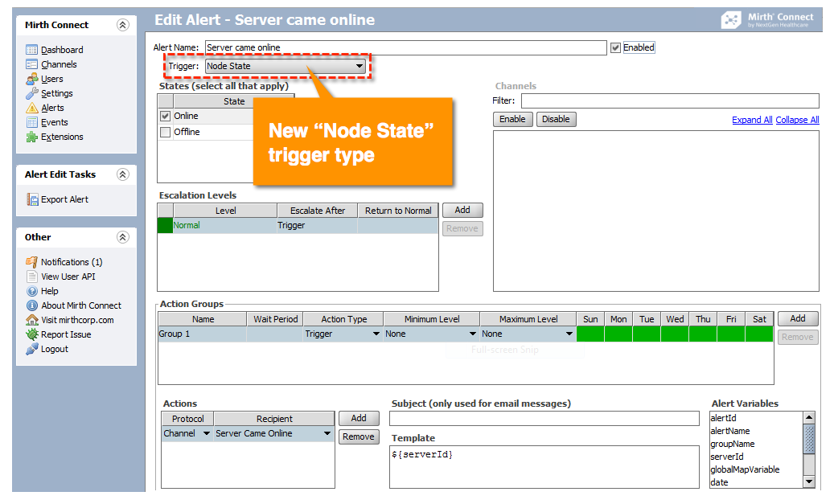Viewport: 834px width, 504px height.
Task: Uncheck the Online state checkbox
Action: [166, 116]
